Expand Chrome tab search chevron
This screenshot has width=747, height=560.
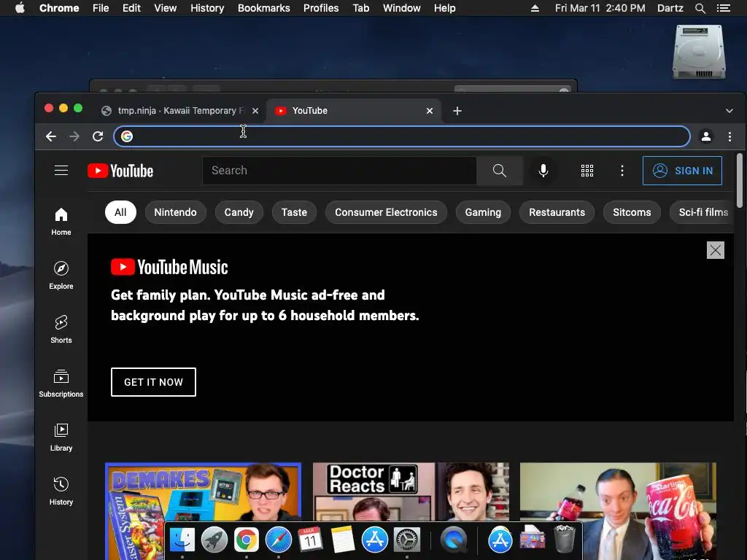pyautogui.click(x=729, y=111)
